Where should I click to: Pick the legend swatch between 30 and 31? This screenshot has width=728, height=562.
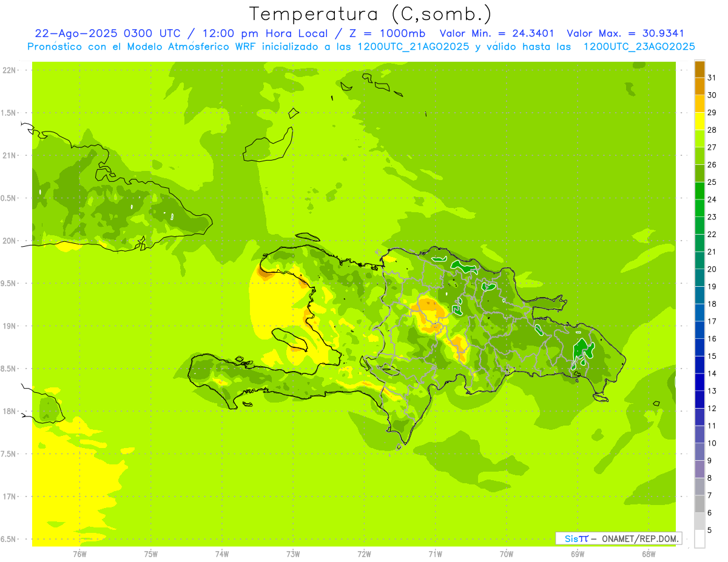pyautogui.click(x=699, y=87)
